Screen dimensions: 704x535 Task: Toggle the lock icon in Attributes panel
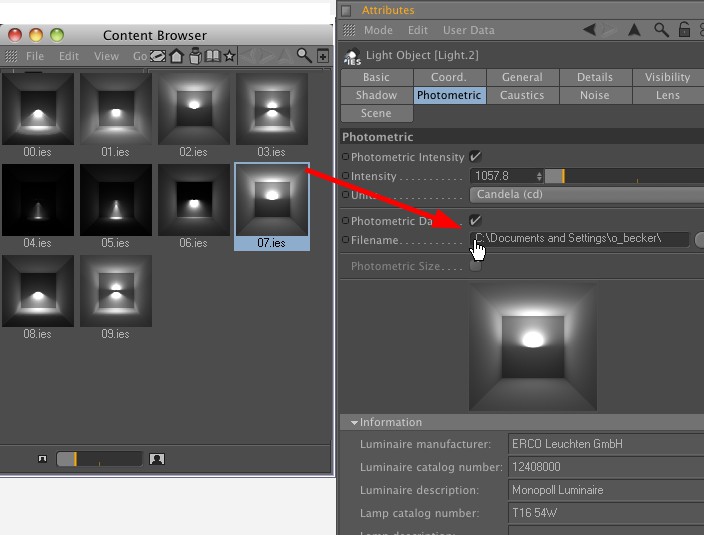(685, 30)
